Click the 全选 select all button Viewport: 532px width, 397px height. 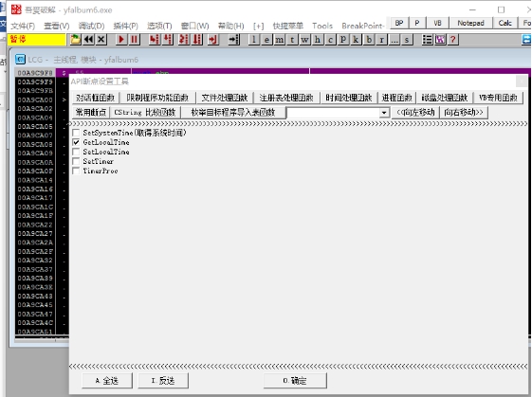click(x=107, y=381)
